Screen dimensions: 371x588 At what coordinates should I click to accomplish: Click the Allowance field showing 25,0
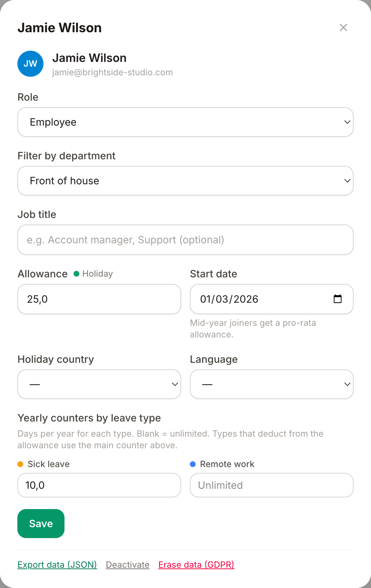click(99, 299)
